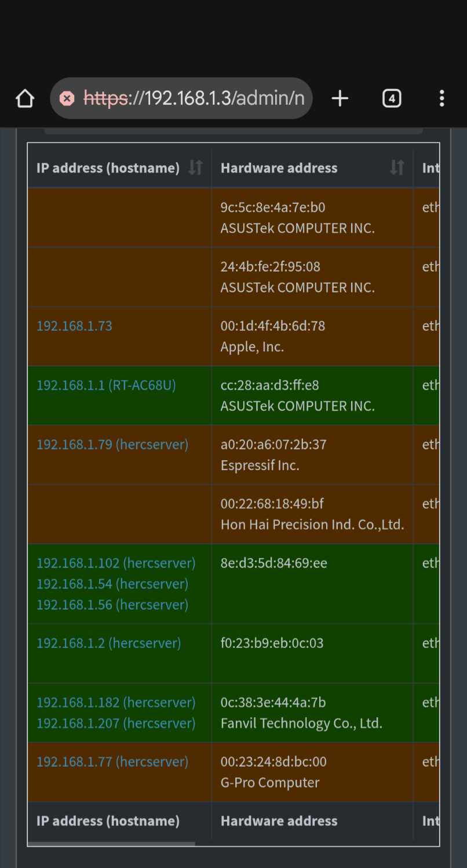Image resolution: width=467 pixels, height=868 pixels.
Task: Open a new tab with the plus icon
Action: coord(340,98)
